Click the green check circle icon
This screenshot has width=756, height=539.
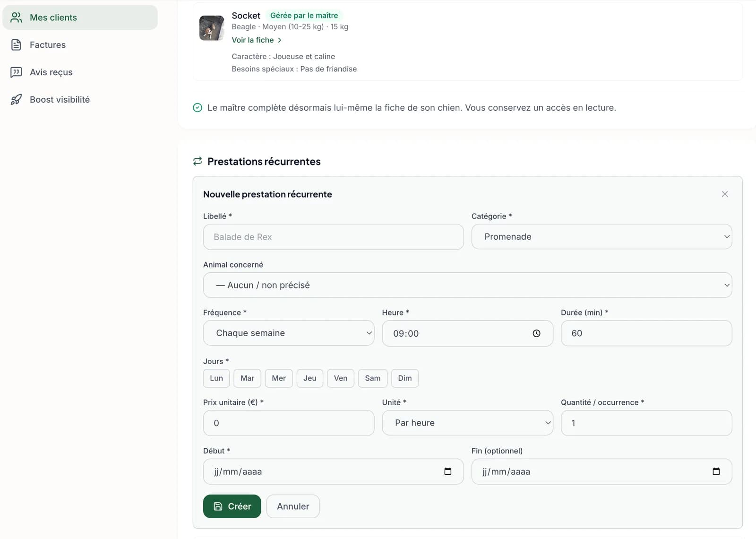point(198,108)
